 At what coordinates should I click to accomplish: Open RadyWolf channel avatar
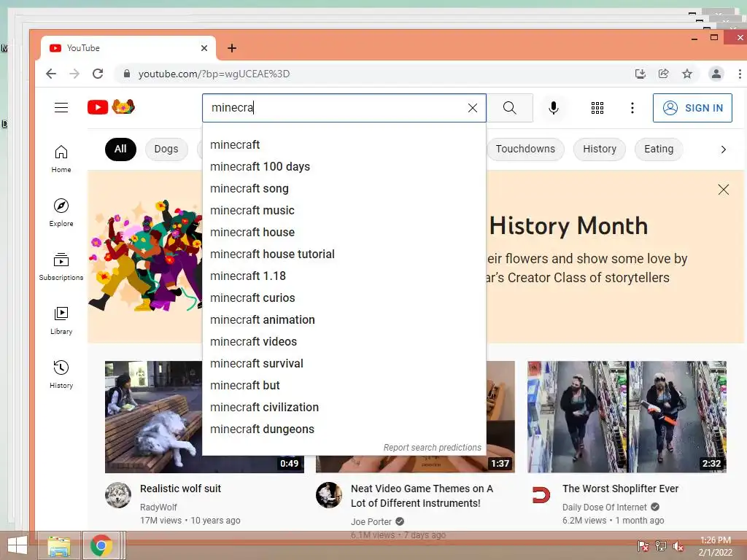click(x=117, y=495)
